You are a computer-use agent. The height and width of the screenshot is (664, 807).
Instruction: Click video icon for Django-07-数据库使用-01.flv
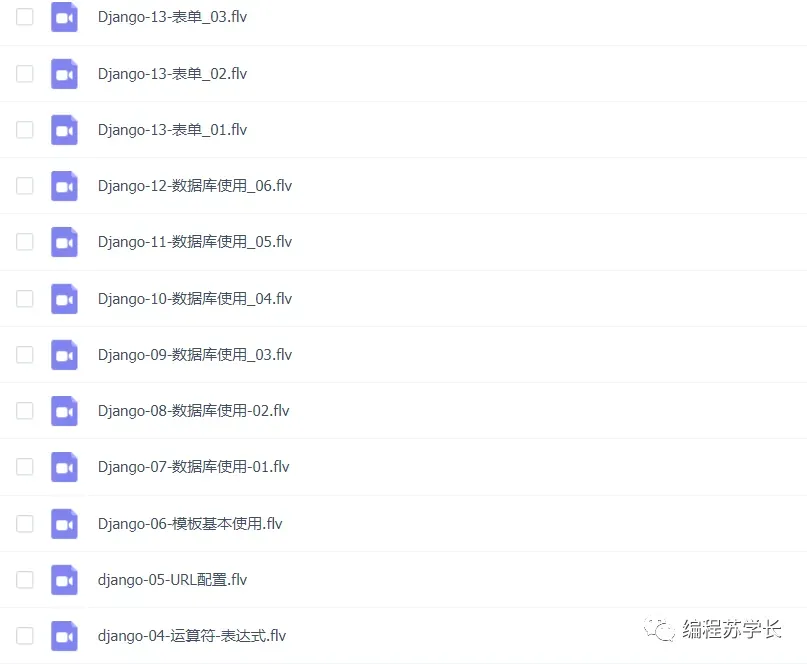(64, 467)
